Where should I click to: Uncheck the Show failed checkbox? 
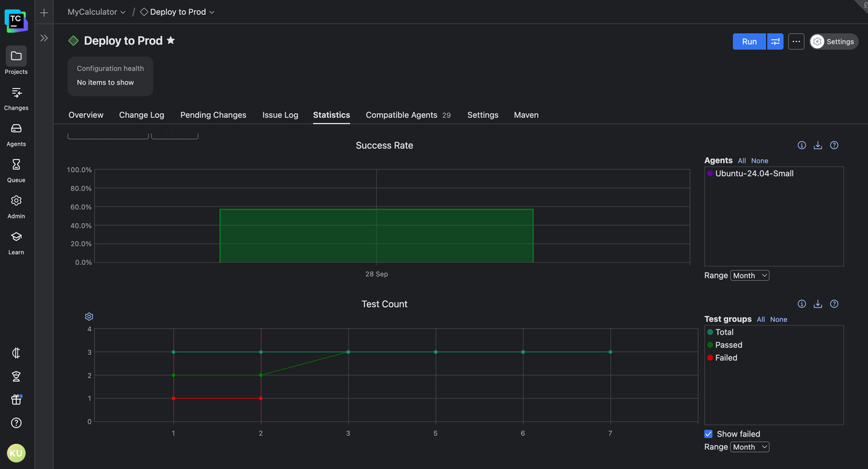(x=709, y=434)
